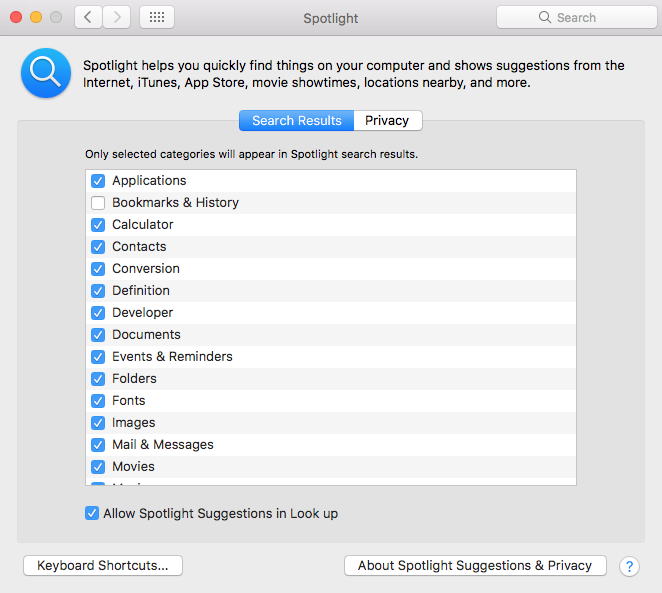
Task: Close the Spotlight window with red button
Action: (x=16, y=17)
